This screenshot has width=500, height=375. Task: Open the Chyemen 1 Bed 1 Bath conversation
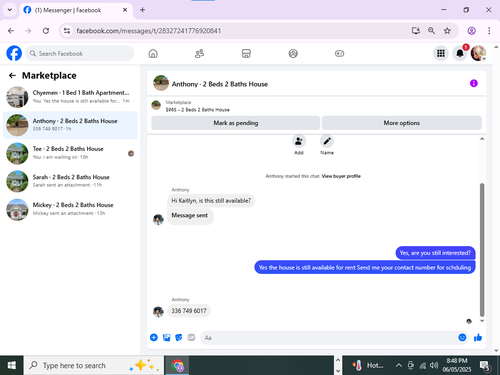70,97
